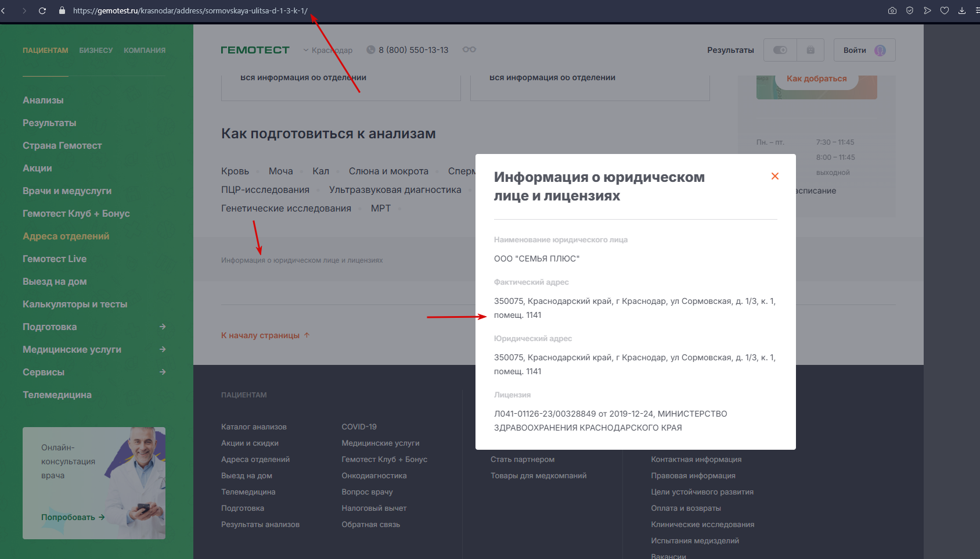This screenshot has width=980, height=559.
Task: Expand the Подготовка sidebar arrow
Action: (x=163, y=327)
